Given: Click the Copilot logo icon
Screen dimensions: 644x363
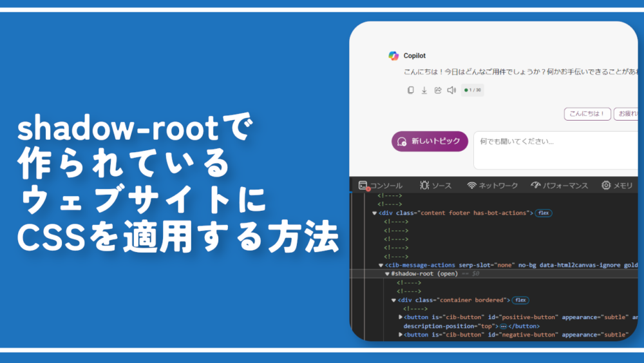Looking at the screenshot, I should [x=393, y=55].
